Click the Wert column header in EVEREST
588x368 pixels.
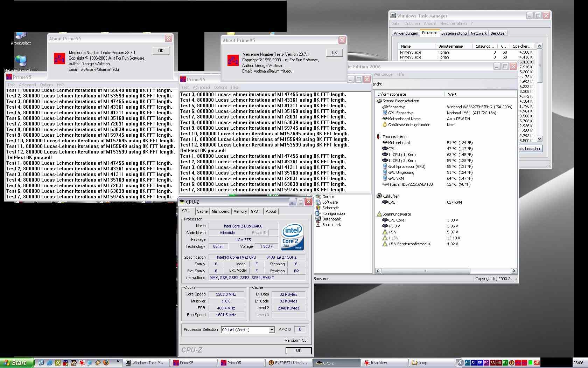[x=481, y=94]
